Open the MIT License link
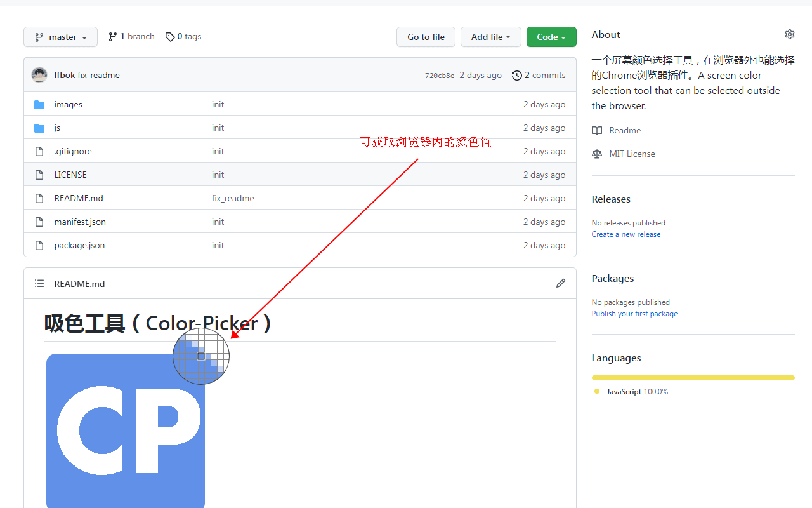Viewport: 812px width, 508px height. pyautogui.click(x=632, y=154)
